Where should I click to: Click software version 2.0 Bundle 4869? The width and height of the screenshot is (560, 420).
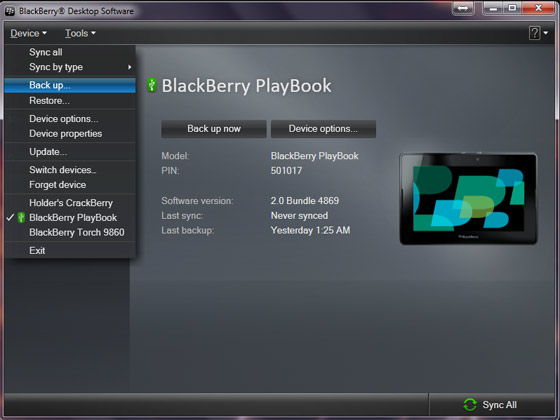[305, 201]
